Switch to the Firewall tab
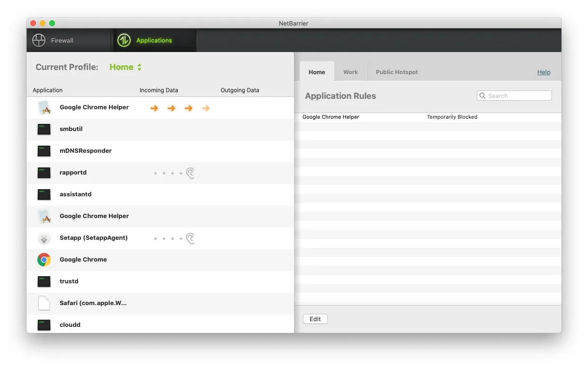Screen dimensions: 588x368 coord(69,40)
